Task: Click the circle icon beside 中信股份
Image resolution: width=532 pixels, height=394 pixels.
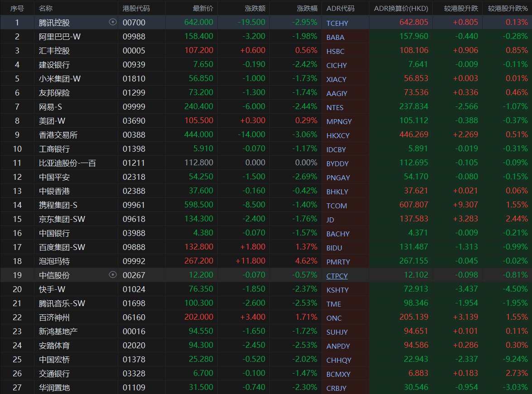Action: pos(113,275)
